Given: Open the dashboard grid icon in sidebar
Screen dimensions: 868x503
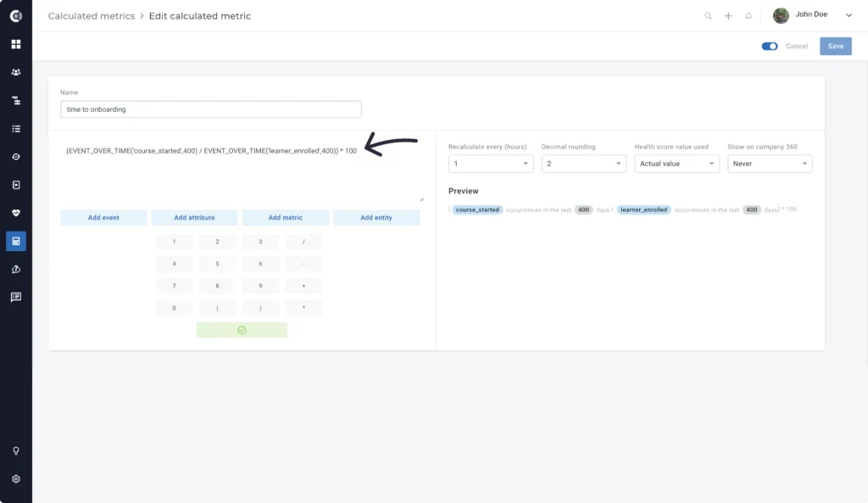Looking at the screenshot, I should [16, 44].
